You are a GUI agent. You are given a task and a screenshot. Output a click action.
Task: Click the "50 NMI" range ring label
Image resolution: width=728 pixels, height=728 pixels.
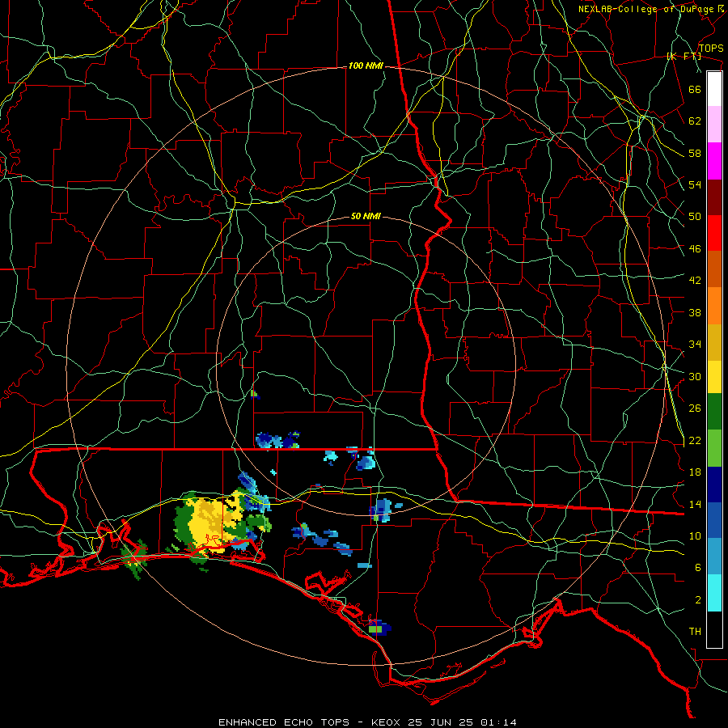(366, 216)
